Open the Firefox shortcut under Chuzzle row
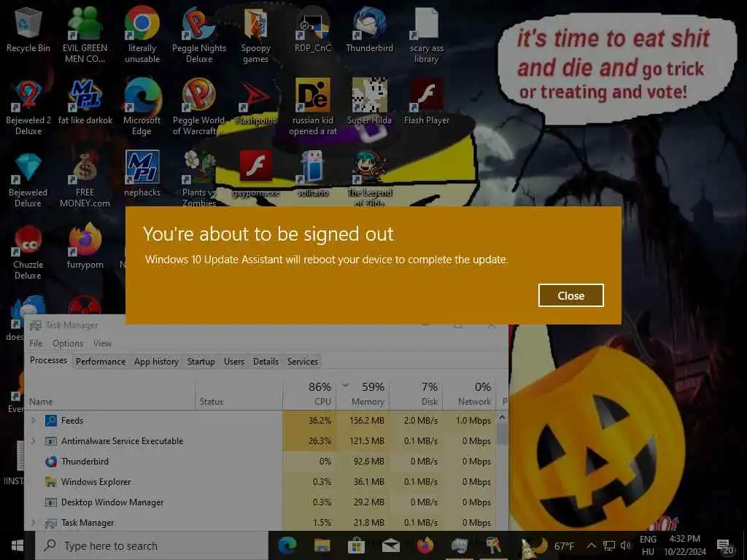 [85, 246]
